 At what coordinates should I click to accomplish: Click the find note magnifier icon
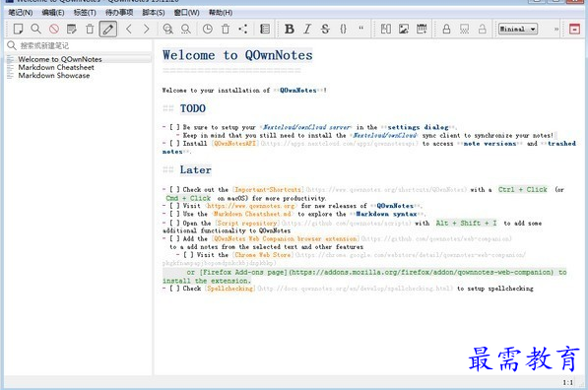point(36,29)
